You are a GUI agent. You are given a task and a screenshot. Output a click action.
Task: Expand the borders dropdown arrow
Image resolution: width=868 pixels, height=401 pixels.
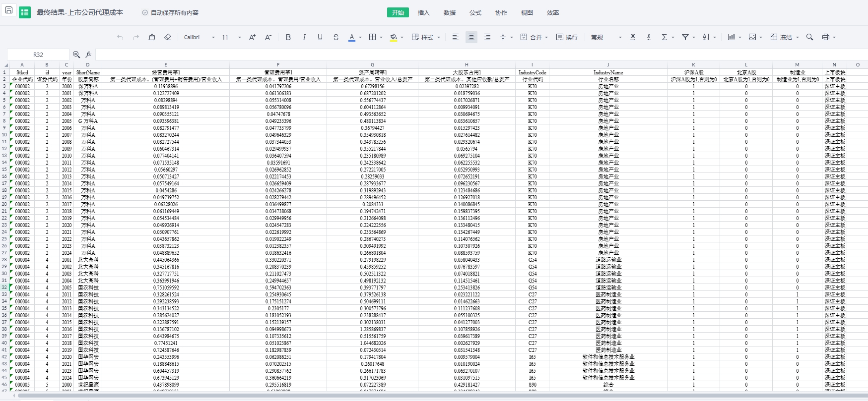(381, 37)
